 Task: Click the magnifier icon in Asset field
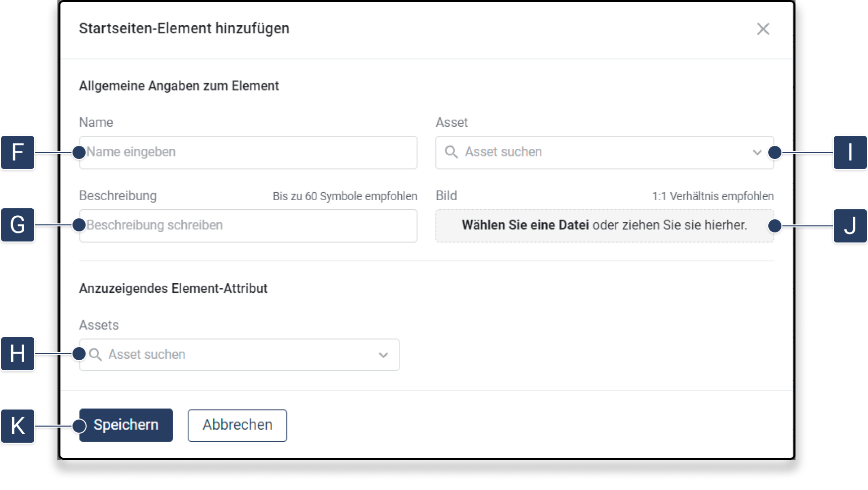pyautogui.click(x=451, y=152)
